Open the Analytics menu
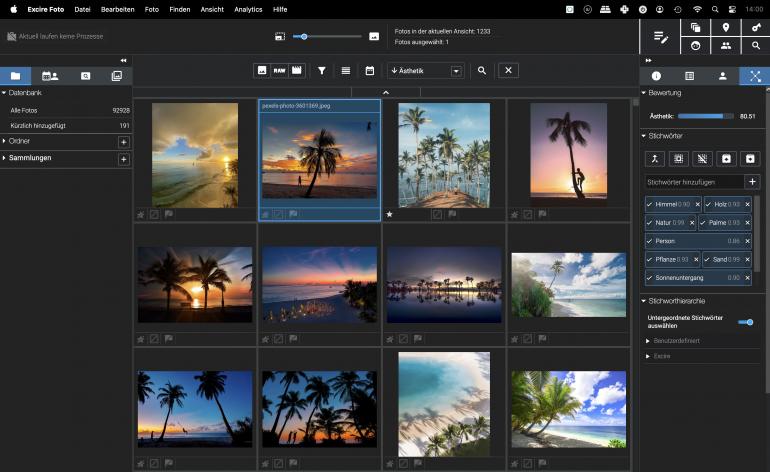770x472 pixels. point(248,9)
